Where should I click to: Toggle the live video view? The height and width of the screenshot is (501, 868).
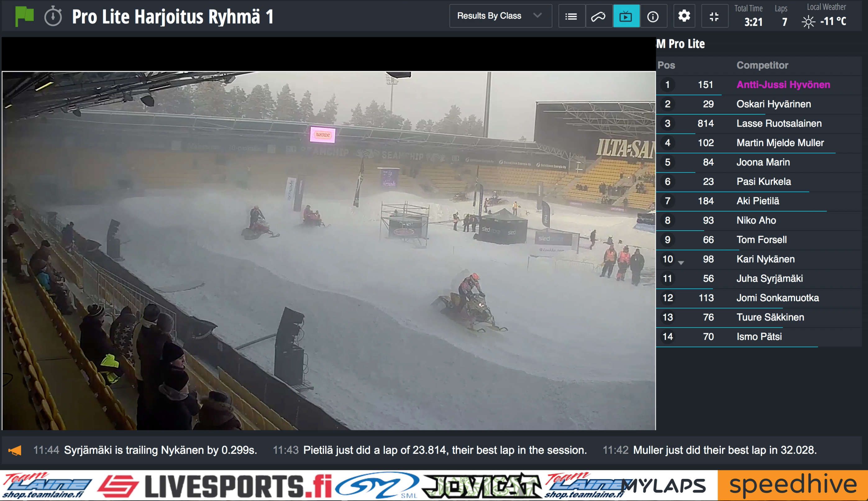[x=626, y=16]
